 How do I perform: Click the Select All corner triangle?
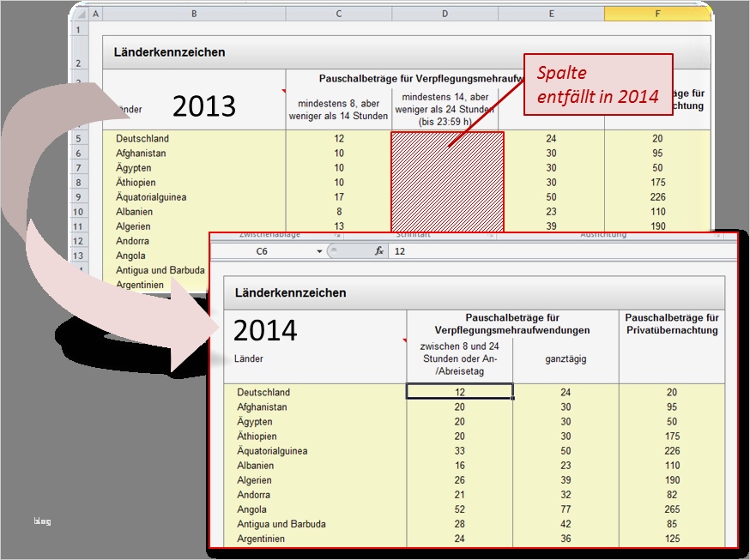point(82,14)
